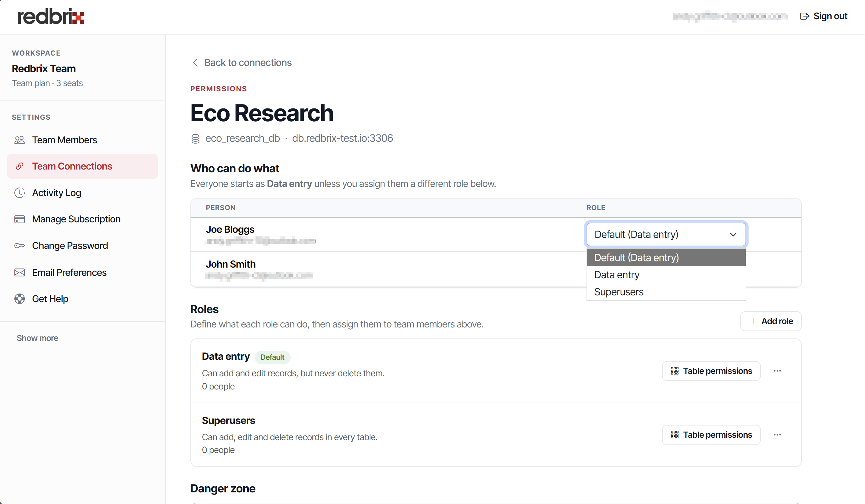The height and width of the screenshot is (504, 865).
Task: Click grid icon on Superusers Table permissions
Action: pos(675,435)
